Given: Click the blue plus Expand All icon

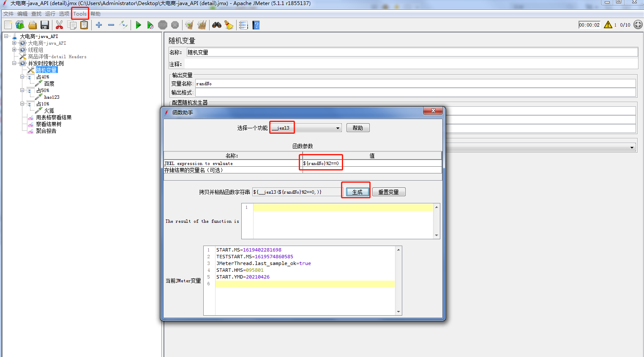Looking at the screenshot, I should [x=99, y=25].
